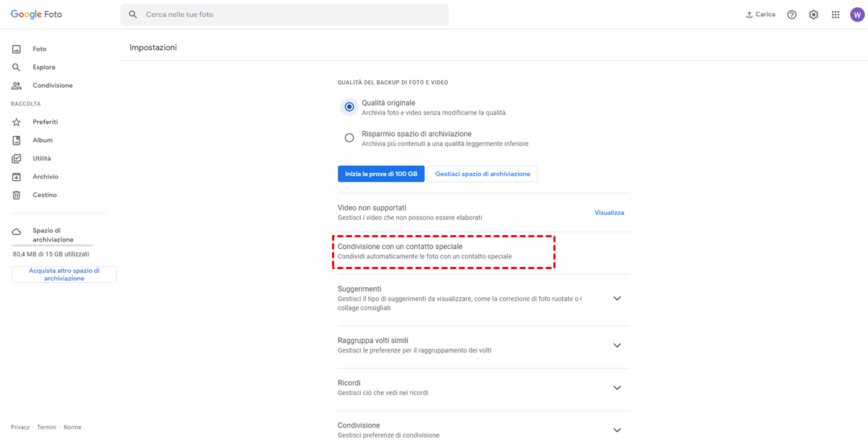Image resolution: width=868 pixels, height=442 pixels.
Task: Open the Google apps grid
Action: coord(835,14)
